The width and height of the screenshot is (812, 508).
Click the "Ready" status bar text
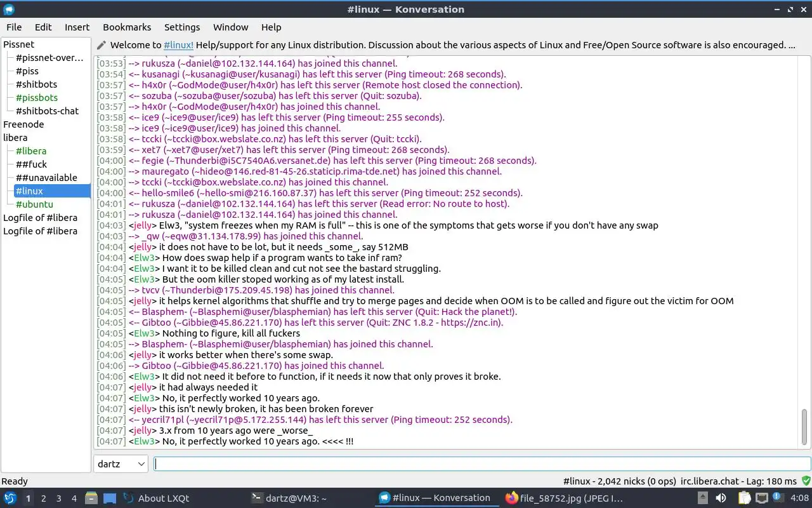point(15,481)
